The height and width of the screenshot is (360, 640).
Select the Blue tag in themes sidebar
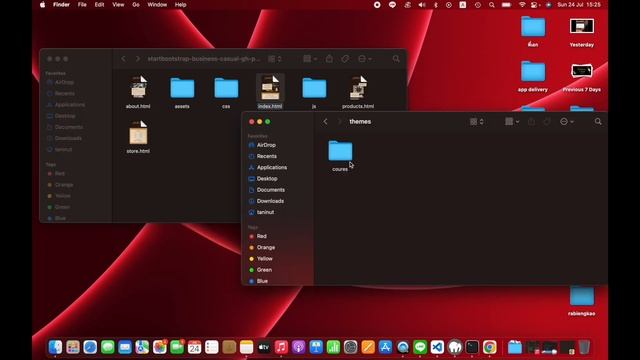pyautogui.click(x=262, y=281)
